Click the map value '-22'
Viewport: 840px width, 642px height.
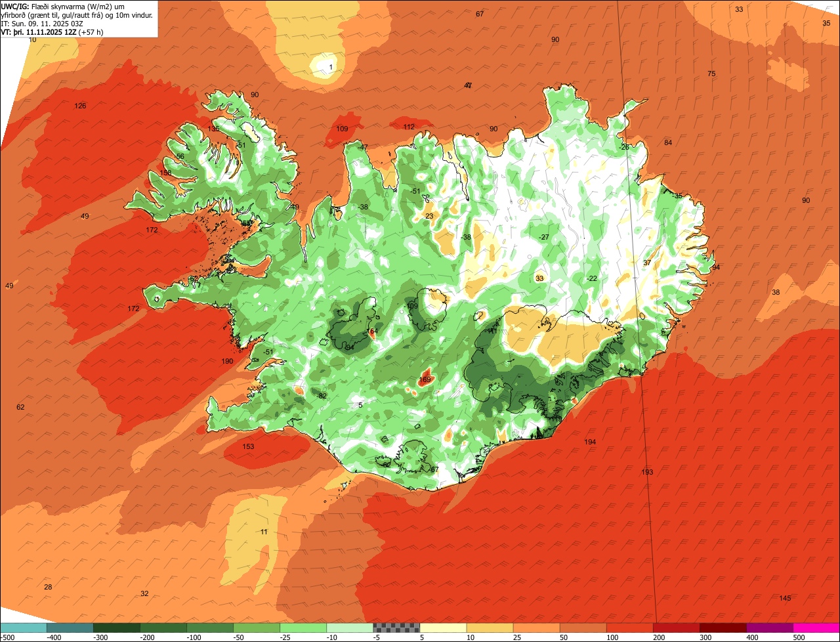click(592, 279)
